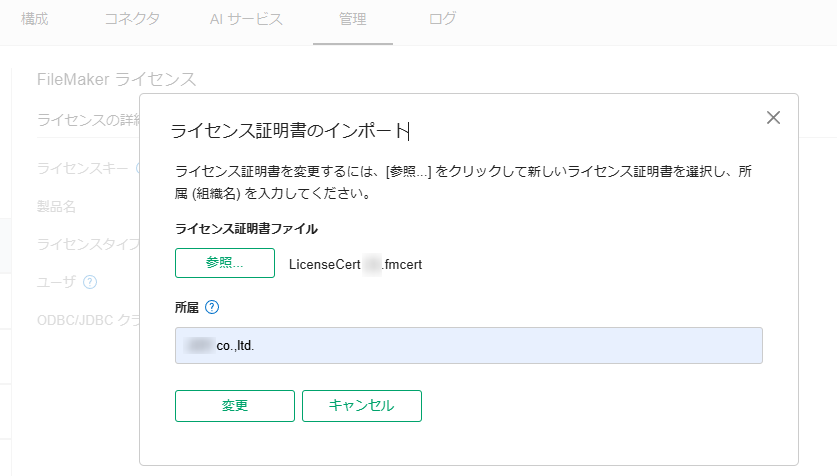The image size is (837, 476).
Task: Click the help icon beside ユーザ
Action: (90, 282)
